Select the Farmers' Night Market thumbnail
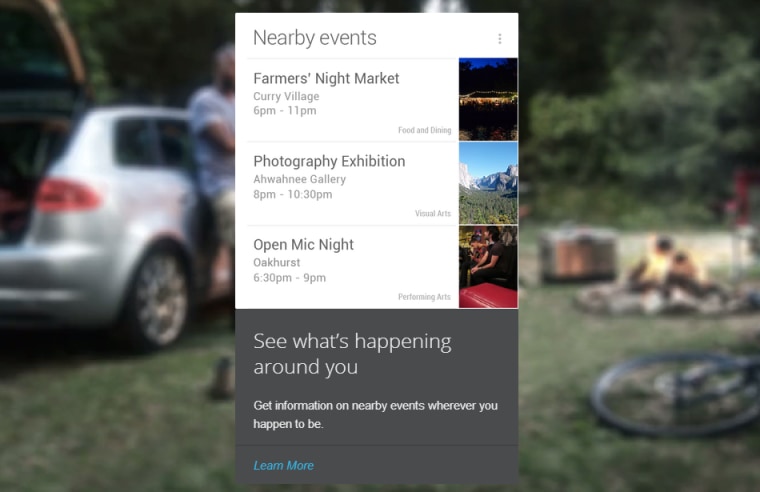Image resolution: width=760 pixels, height=492 pixels. tap(488, 99)
